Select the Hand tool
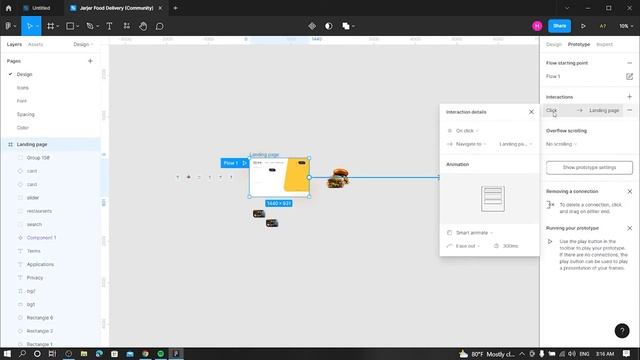The width and height of the screenshot is (640, 360). click(x=143, y=26)
